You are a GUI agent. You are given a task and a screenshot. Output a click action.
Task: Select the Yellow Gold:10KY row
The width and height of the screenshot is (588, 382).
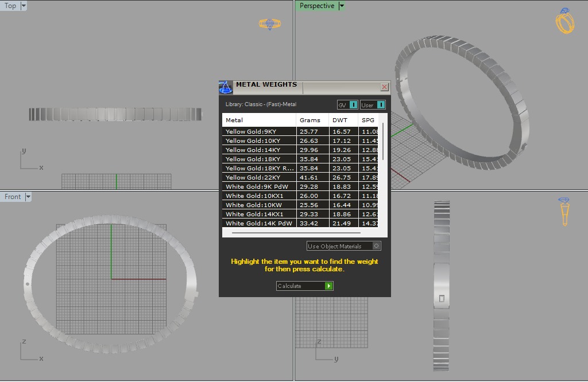coord(300,141)
